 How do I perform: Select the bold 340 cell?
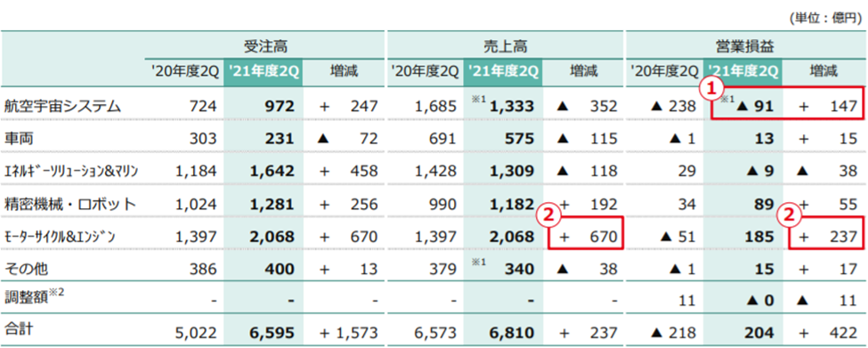click(519, 270)
